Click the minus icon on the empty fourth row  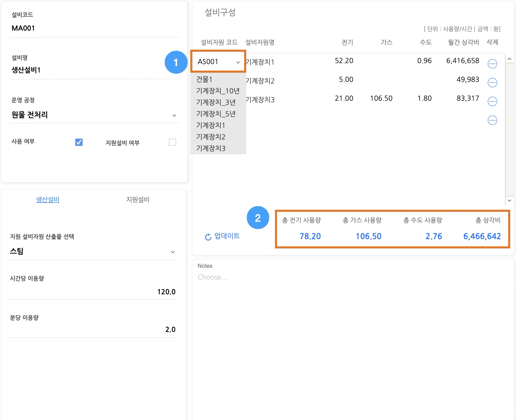[492, 120]
